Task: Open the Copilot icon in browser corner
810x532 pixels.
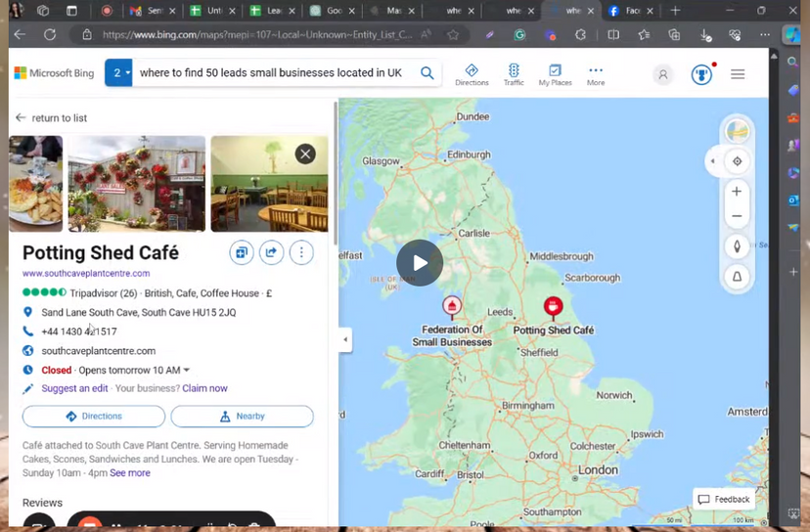Action: click(792, 34)
